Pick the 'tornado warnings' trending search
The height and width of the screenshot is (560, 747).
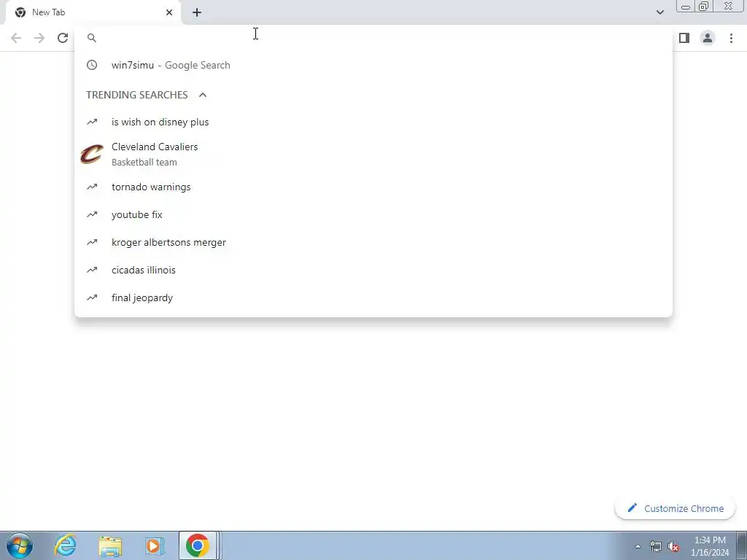pos(373,187)
